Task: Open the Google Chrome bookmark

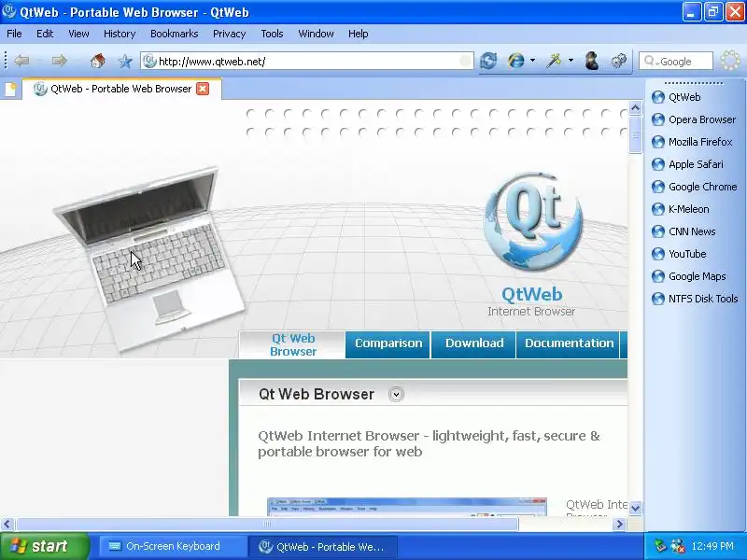Action: pyautogui.click(x=694, y=187)
